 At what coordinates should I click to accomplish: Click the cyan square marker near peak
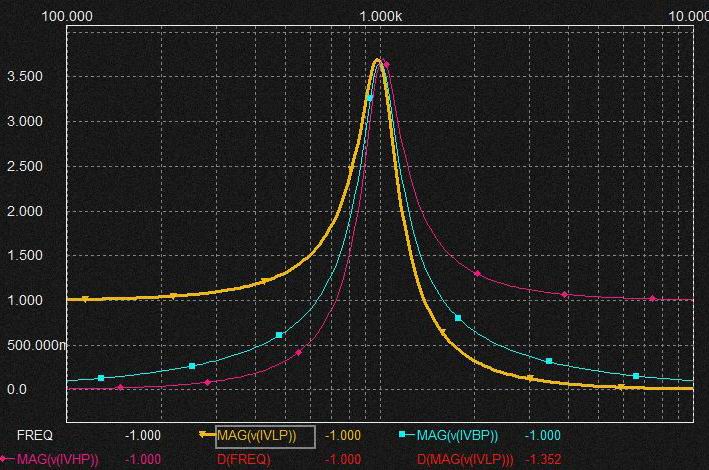(369, 97)
